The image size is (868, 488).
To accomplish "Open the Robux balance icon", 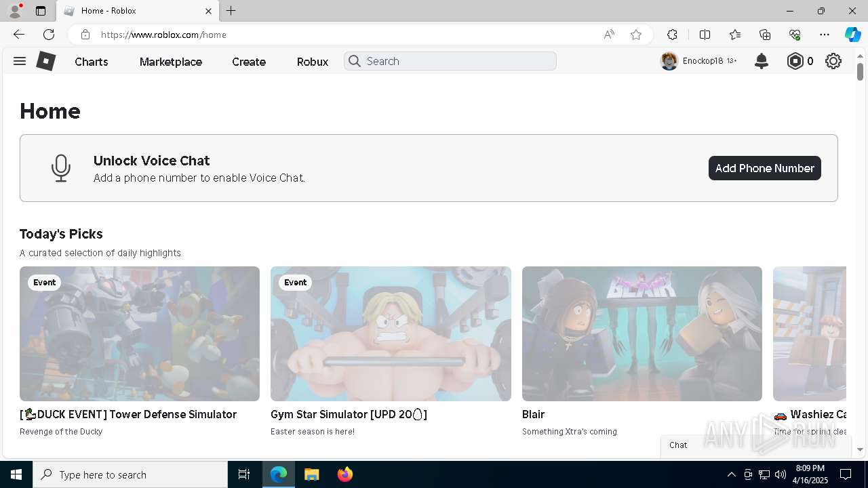I will pyautogui.click(x=795, y=61).
